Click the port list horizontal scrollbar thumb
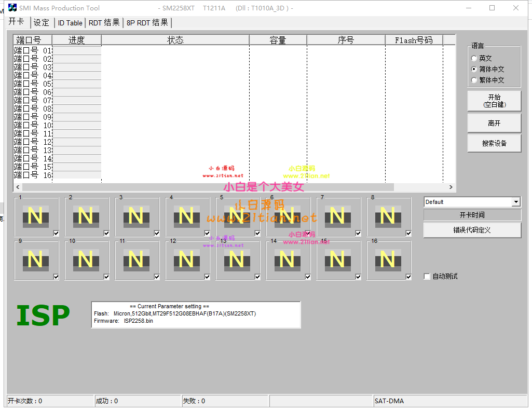The width and height of the screenshot is (532, 411). 208,187
